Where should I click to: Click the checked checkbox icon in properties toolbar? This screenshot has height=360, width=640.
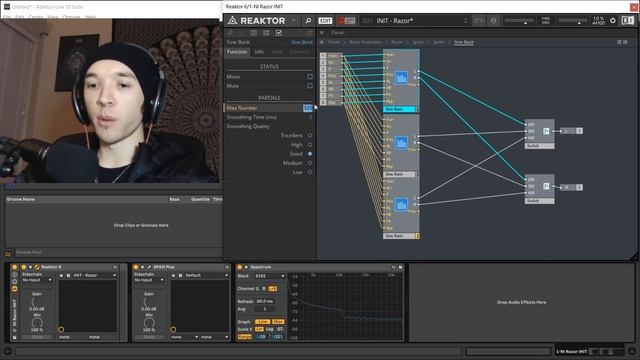[279, 33]
